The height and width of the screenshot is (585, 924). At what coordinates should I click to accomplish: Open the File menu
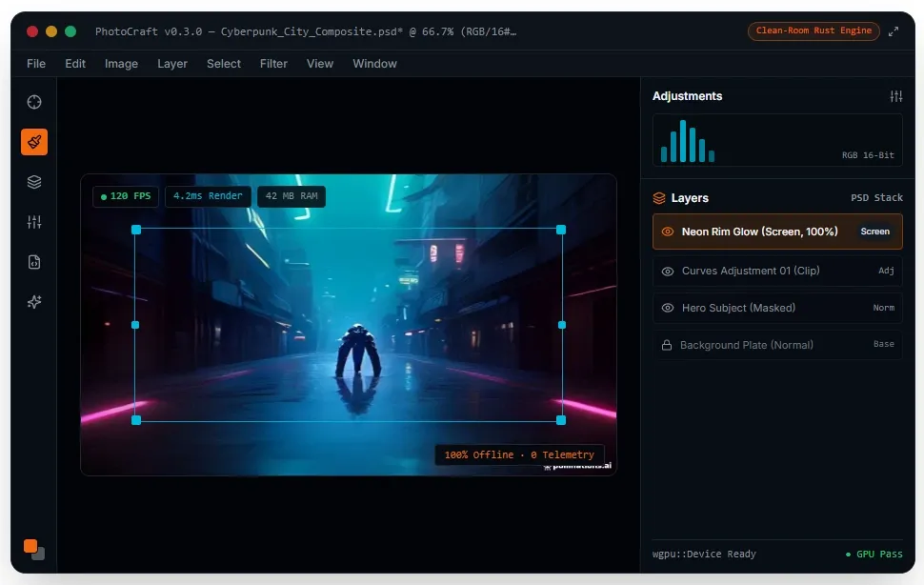click(x=36, y=64)
